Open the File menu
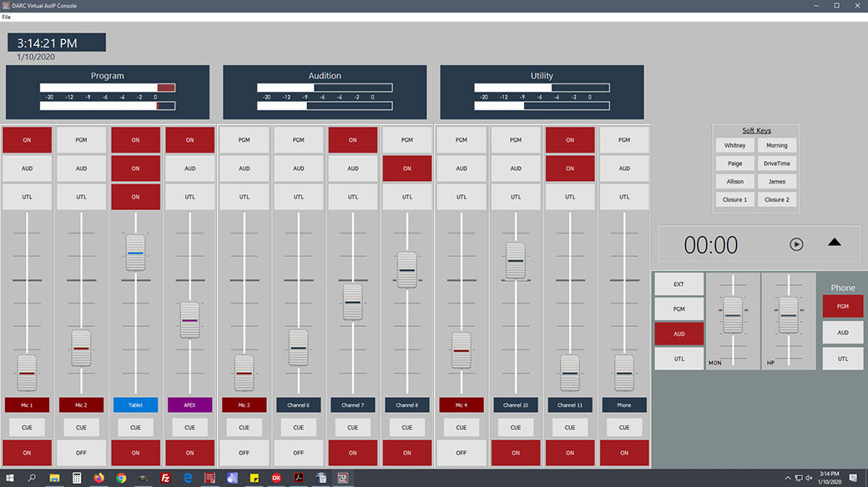This screenshot has width=868, height=487. pyautogui.click(x=7, y=17)
